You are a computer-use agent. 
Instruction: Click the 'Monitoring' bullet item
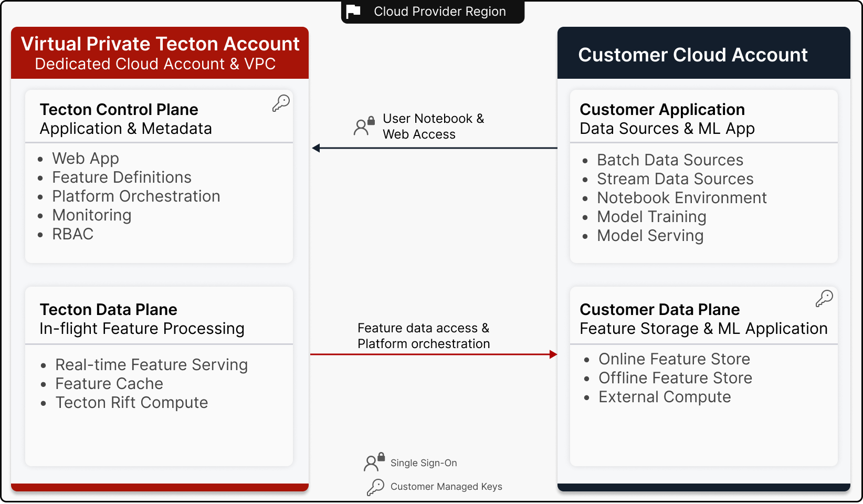tap(92, 215)
